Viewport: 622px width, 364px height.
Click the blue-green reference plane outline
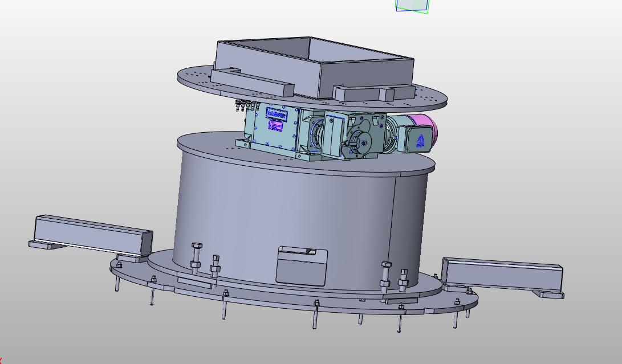point(412,6)
